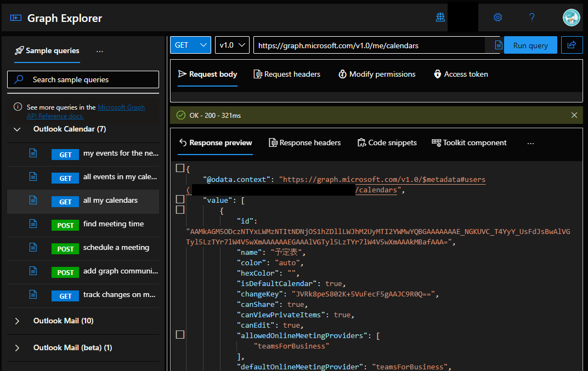Open Microsoft Graph API Reference docs link
588x371 pixels.
tap(86, 112)
